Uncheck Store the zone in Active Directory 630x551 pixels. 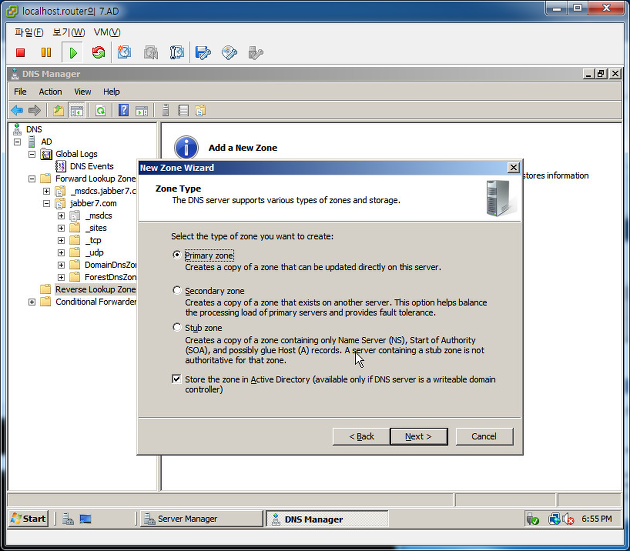click(x=176, y=379)
